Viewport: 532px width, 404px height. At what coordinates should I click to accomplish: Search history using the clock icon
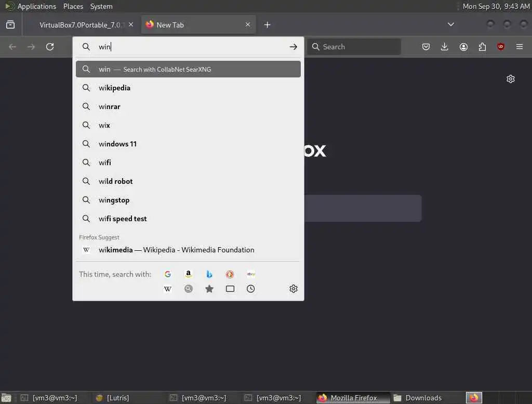[251, 289]
